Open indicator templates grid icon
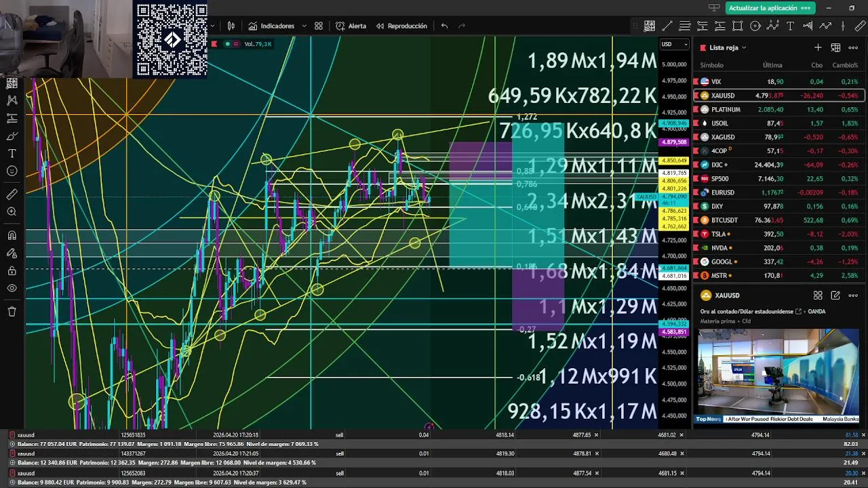Image resolution: width=868 pixels, height=488 pixels. coord(319,26)
